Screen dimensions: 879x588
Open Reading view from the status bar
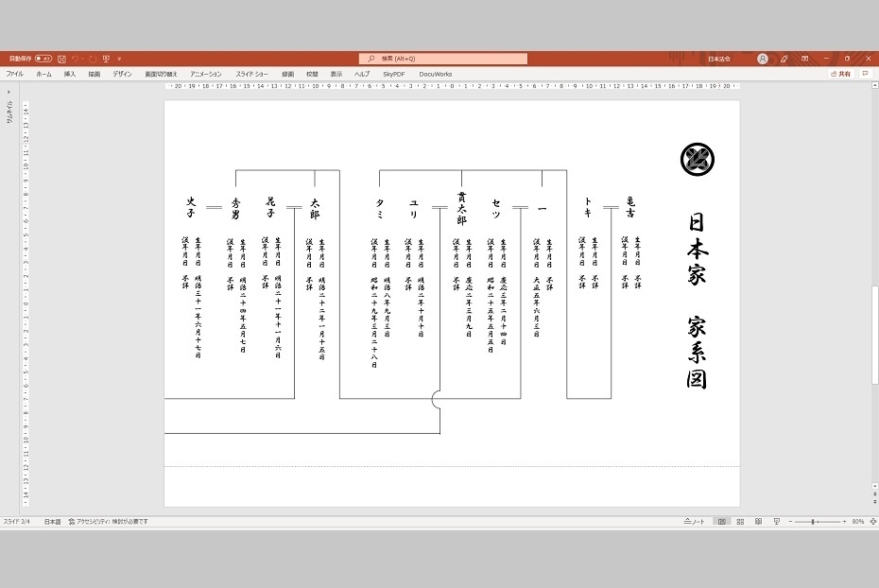(x=759, y=521)
